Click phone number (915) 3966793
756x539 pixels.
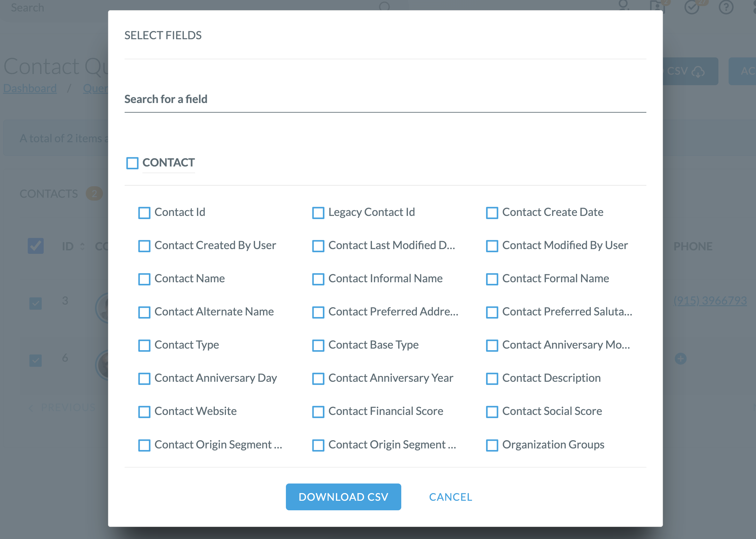pos(710,300)
